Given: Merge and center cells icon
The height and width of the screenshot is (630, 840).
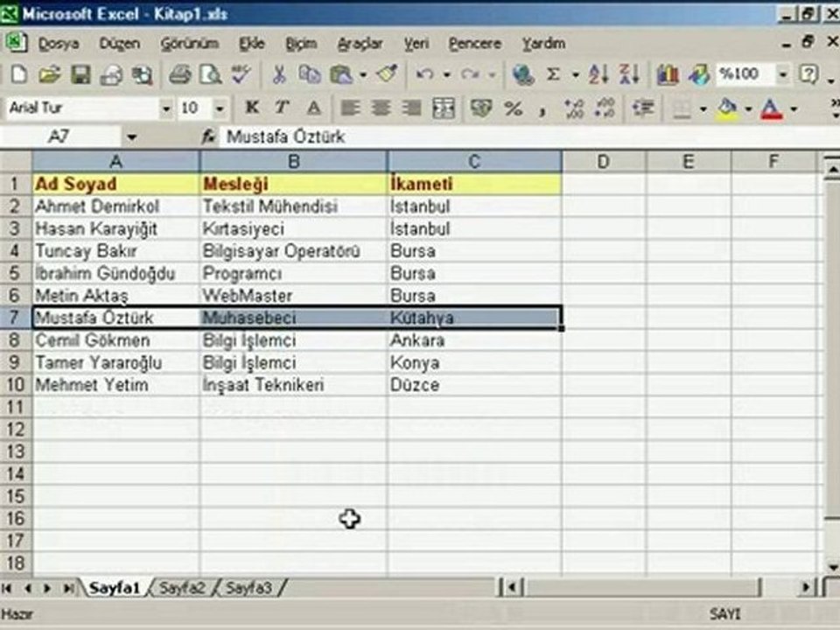Looking at the screenshot, I should click(x=444, y=108).
